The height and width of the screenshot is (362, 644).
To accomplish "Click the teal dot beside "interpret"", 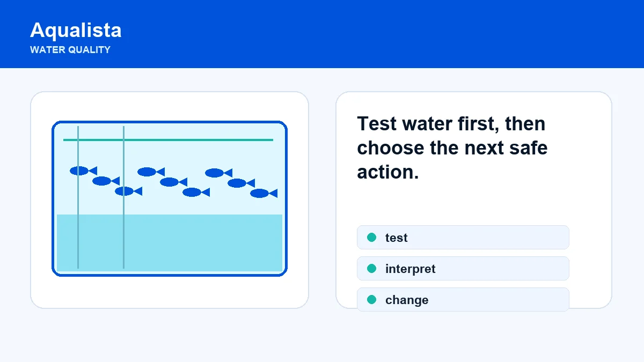I will coord(371,269).
